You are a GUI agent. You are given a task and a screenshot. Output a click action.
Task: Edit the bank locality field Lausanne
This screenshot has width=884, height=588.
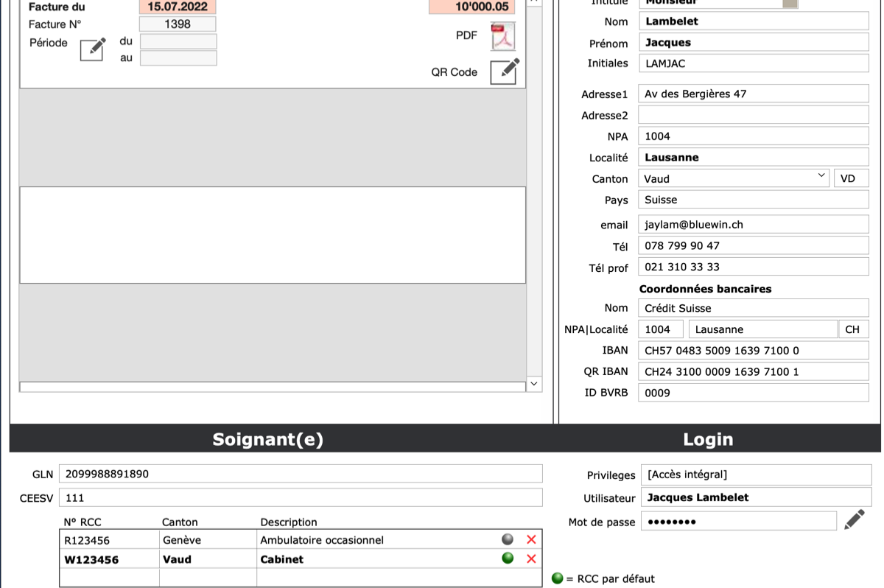pos(763,329)
